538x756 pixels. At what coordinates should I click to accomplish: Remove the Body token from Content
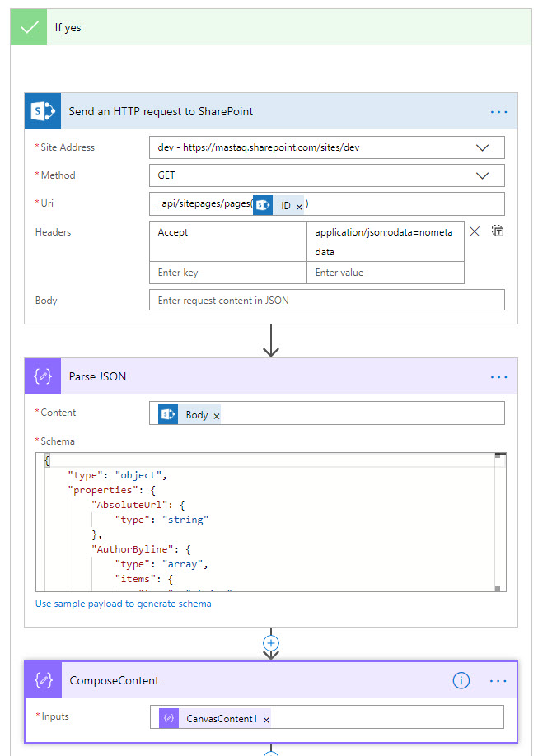(x=217, y=416)
